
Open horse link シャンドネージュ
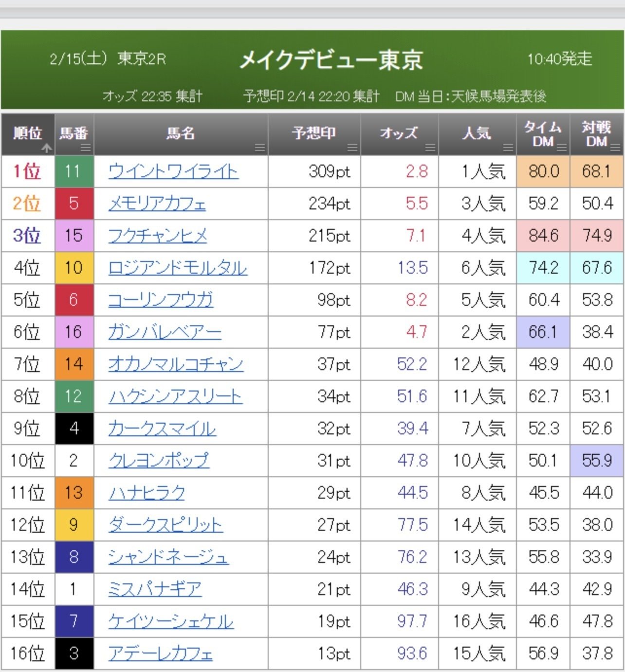168,557
